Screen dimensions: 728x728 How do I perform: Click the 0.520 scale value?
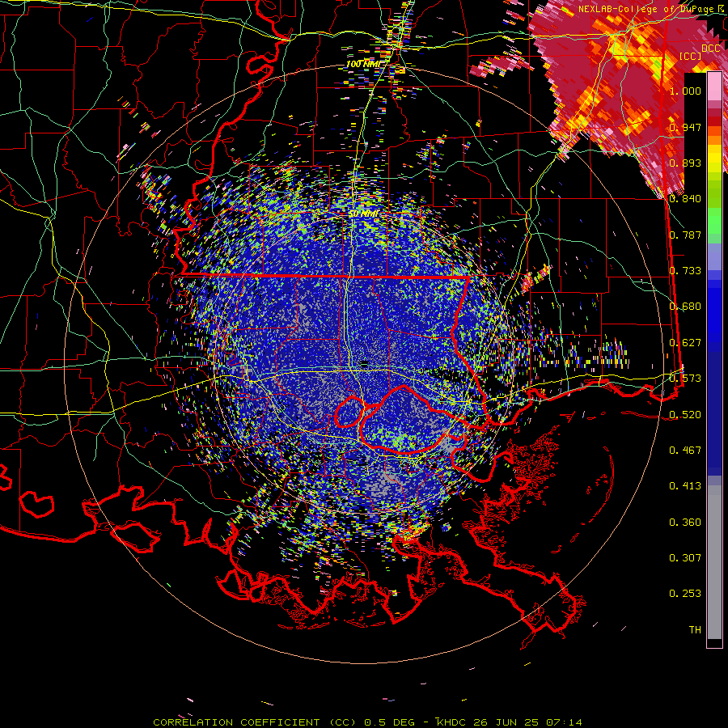pos(685,415)
